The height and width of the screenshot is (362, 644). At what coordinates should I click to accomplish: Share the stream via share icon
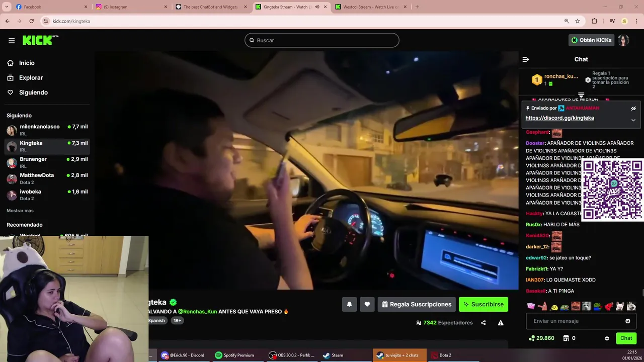[483, 323]
